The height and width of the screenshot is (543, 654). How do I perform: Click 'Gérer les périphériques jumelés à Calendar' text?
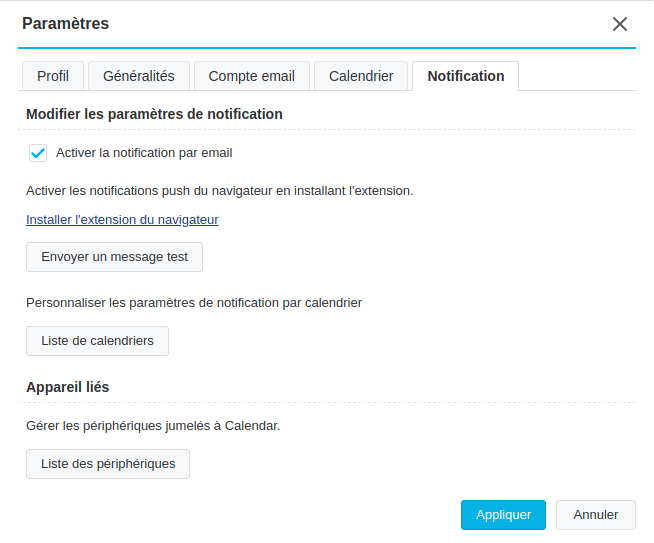pos(153,426)
